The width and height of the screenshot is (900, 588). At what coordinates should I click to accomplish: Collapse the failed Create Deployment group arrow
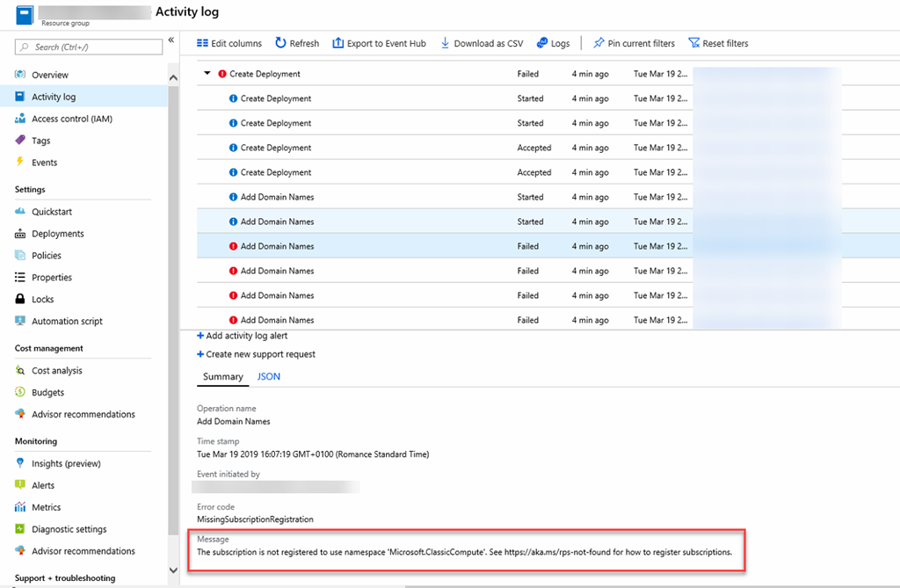(207, 74)
